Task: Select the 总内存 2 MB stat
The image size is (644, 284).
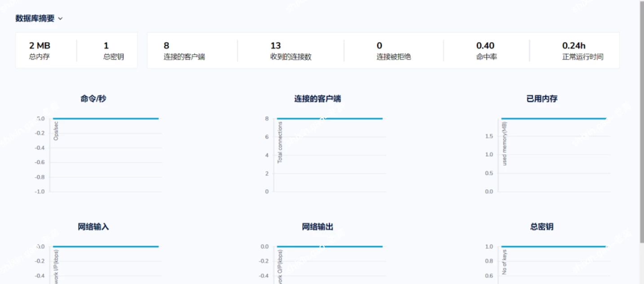Action: (40, 51)
